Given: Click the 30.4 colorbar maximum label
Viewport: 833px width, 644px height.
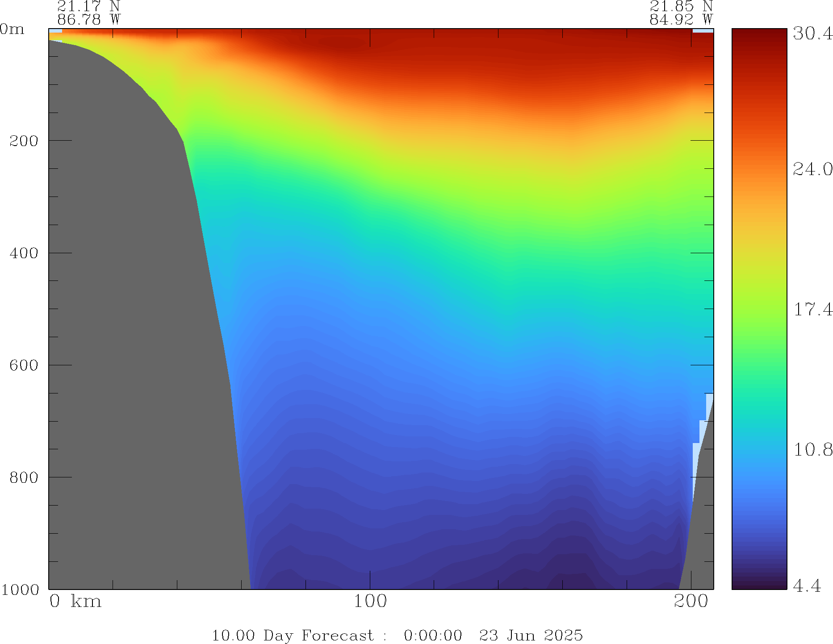Looking at the screenshot, I should click(x=812, y=33).
